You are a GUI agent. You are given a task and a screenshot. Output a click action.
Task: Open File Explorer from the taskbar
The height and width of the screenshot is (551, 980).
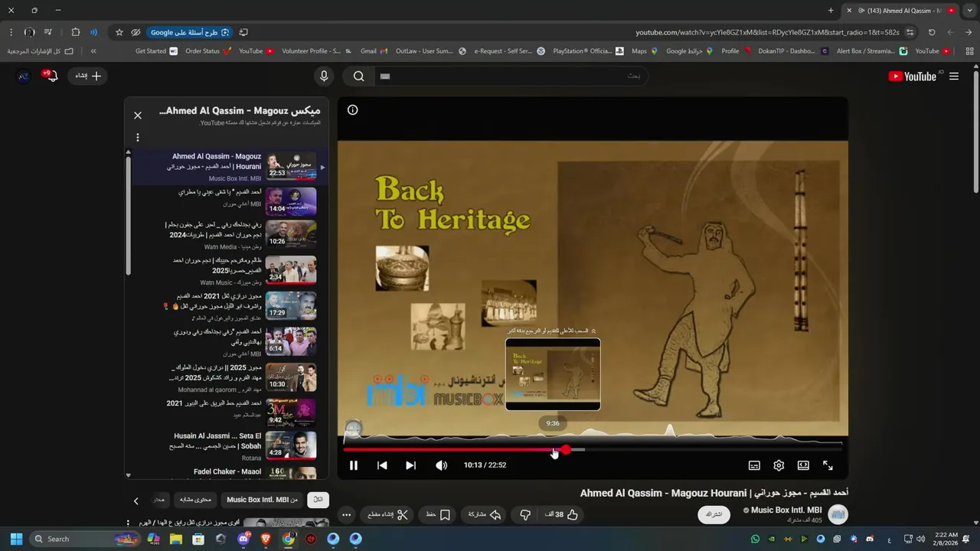[x=176, y=539]
